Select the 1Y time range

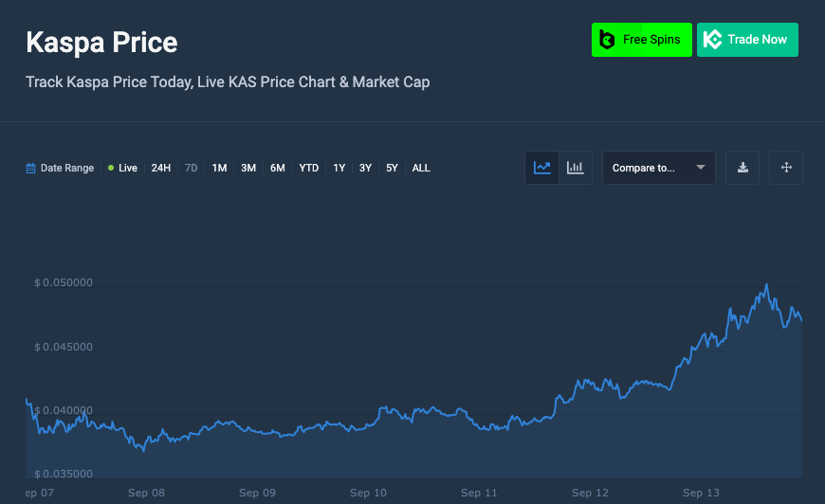(339, 169)
